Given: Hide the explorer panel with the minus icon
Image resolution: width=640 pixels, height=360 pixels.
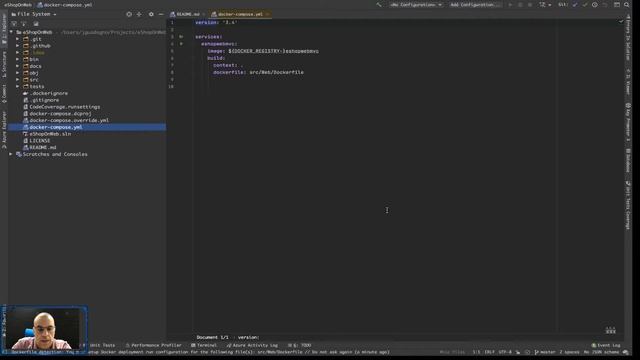Looking at the screenshot, I should 161,14.
